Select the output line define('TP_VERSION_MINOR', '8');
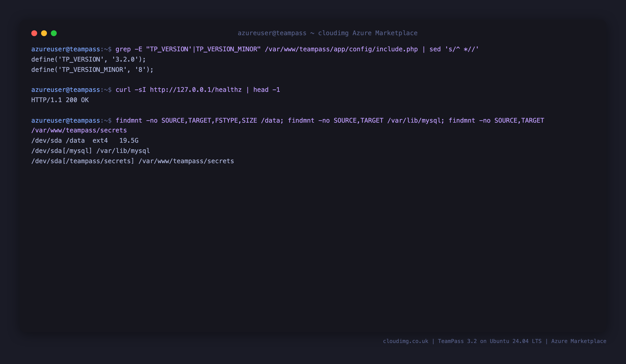The width and height of the screenshot is (626, 364). pyautogui.click(x=92, y=69)
